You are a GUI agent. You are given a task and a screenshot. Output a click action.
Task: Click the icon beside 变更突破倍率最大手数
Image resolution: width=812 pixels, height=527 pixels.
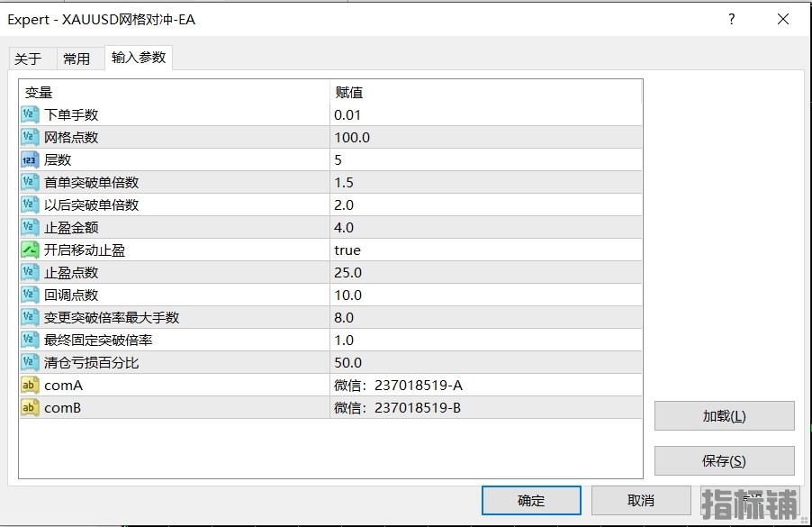click(x=30, y=318)
